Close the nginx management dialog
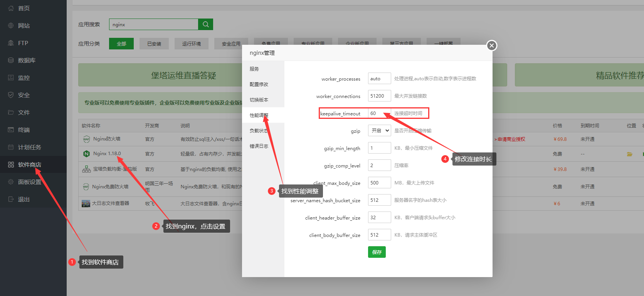Screen dimensions: 644x296 [x=491, y=46]
